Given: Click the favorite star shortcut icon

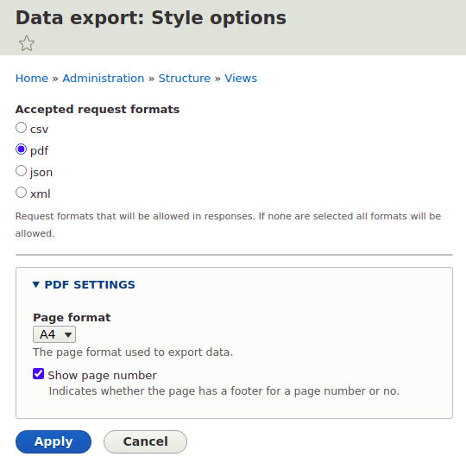Looking at the screenshot, I should point(27,43).
